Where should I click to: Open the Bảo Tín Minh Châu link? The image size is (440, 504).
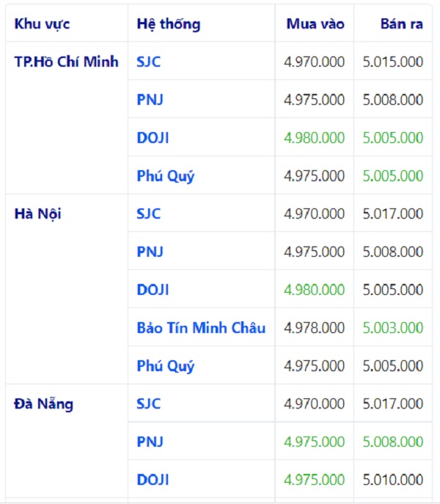(201, 328)
